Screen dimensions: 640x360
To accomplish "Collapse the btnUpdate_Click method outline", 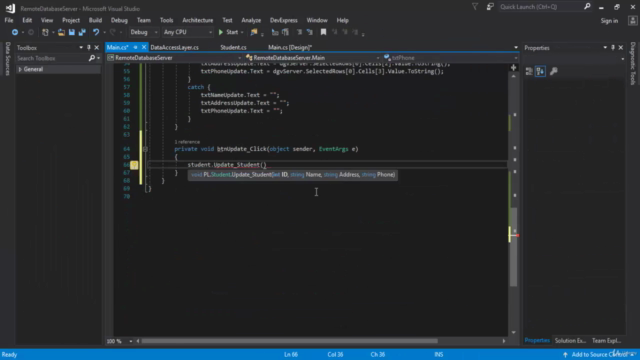I will coord(145,149).
